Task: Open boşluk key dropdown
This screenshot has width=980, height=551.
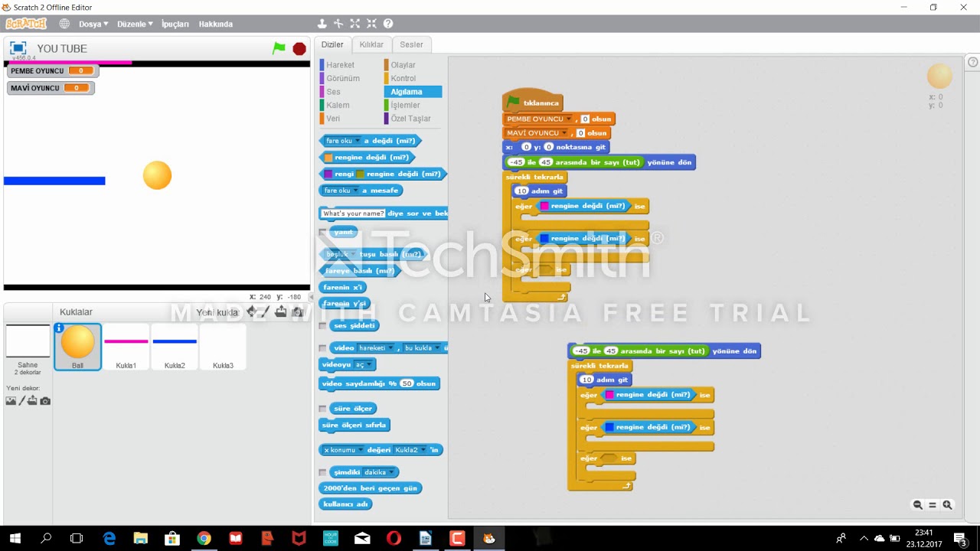Action: (x=341, y=254)
